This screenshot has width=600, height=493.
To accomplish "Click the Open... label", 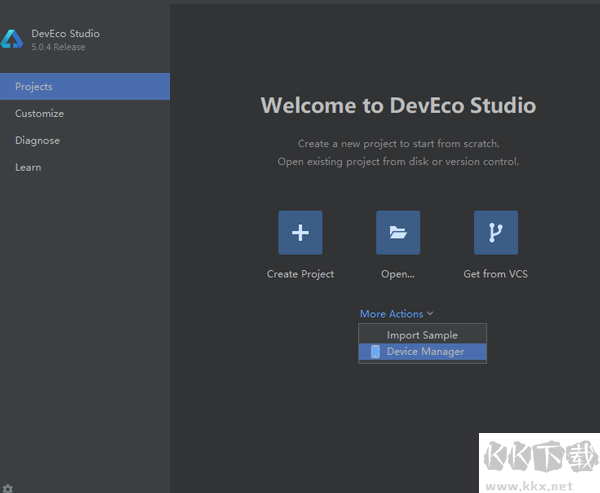I will pos(398,274).
